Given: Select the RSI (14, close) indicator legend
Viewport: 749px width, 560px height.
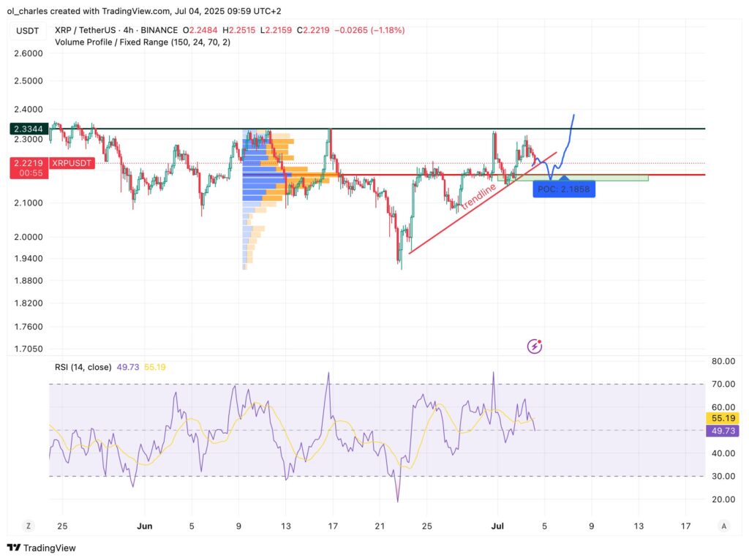Looking at the screenshot, I should (82, 366).
